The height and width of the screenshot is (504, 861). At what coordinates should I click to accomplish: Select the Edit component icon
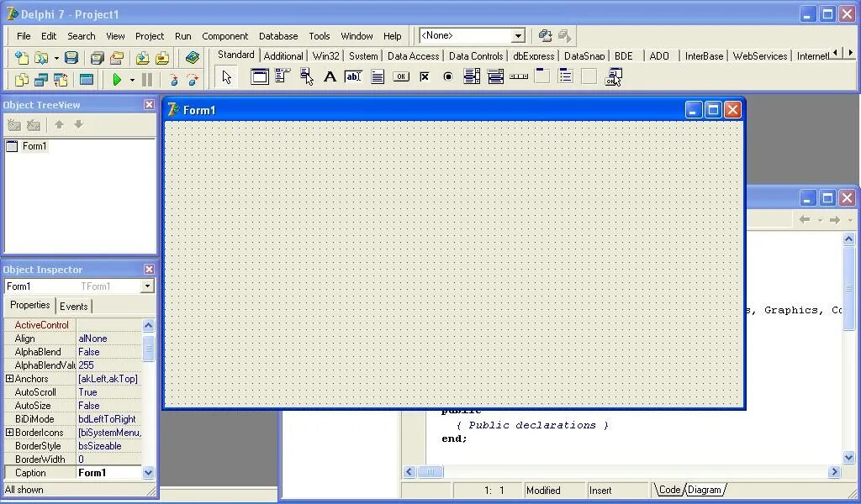coord(353,76)
